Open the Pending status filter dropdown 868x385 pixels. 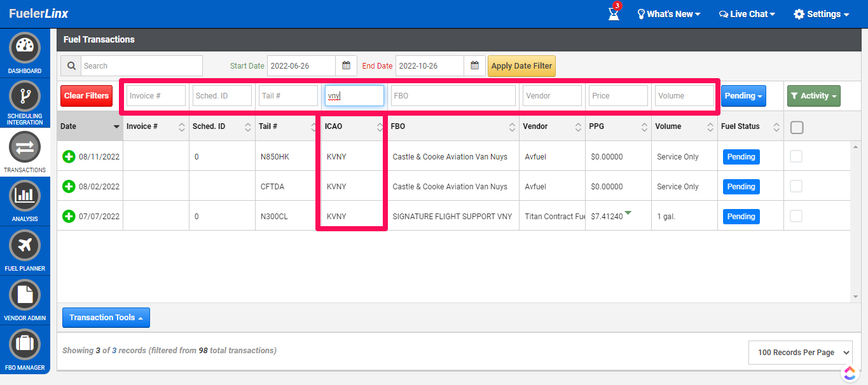[x=743, y=96]
